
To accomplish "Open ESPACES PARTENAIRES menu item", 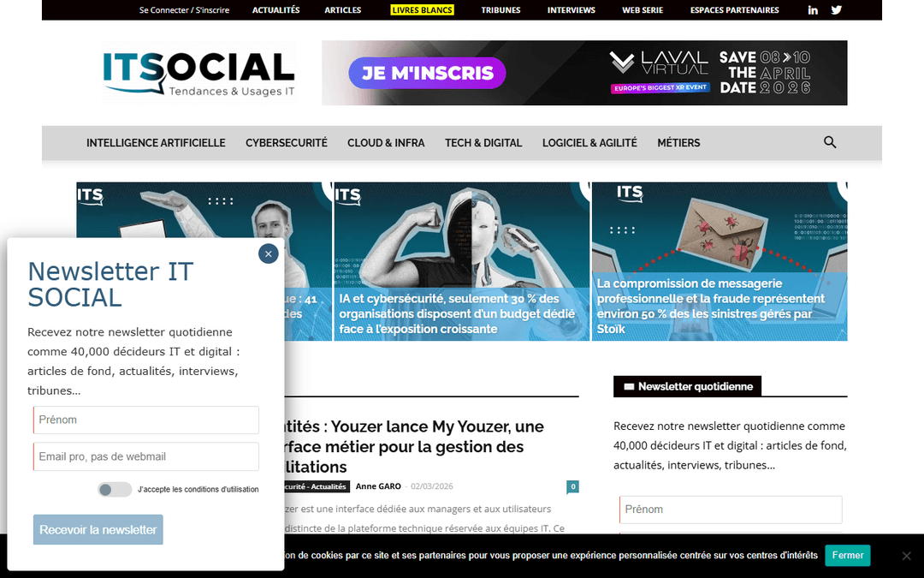I will (734, 10).
